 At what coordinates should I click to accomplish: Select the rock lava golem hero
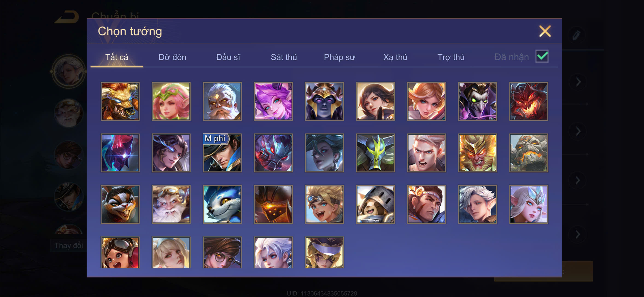tap(529, 153)
